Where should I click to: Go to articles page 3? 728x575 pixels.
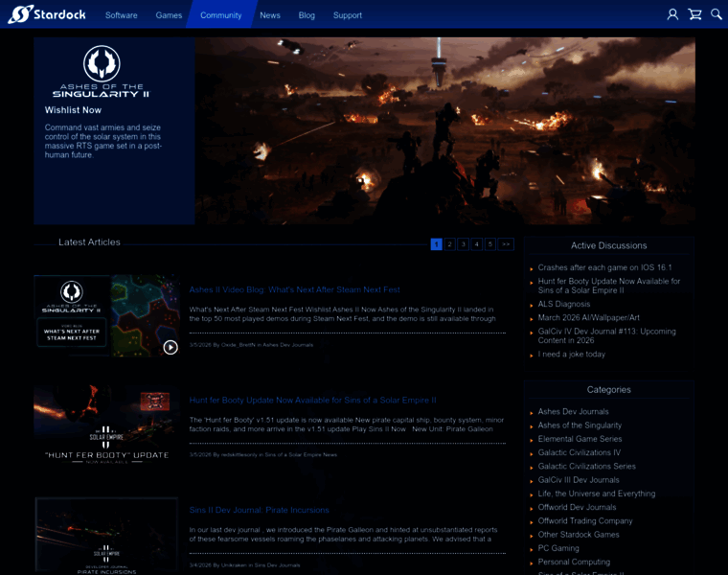coord(464,244)
